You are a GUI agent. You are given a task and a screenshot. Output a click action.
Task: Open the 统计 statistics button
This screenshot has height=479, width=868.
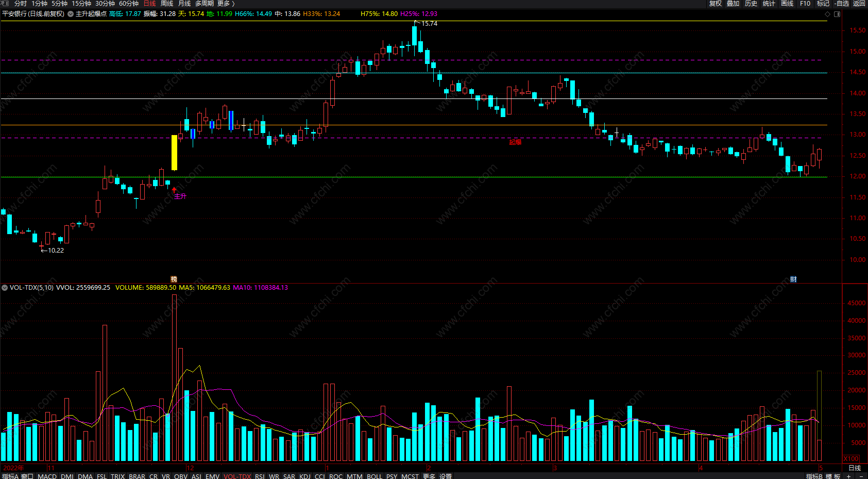[x=769, y=4]
